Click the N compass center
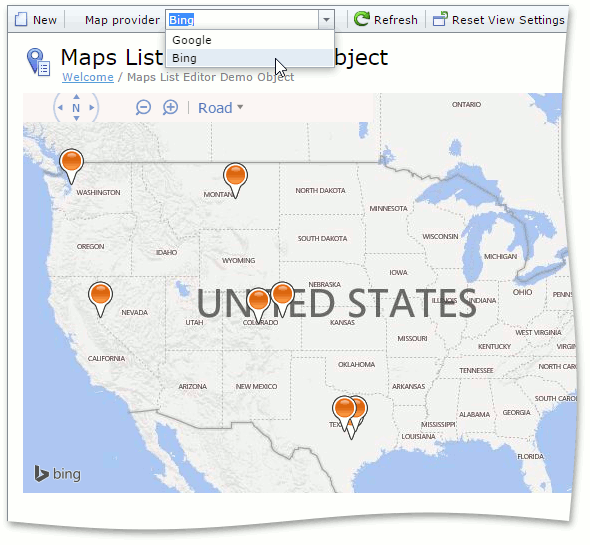 click(76, 108)
